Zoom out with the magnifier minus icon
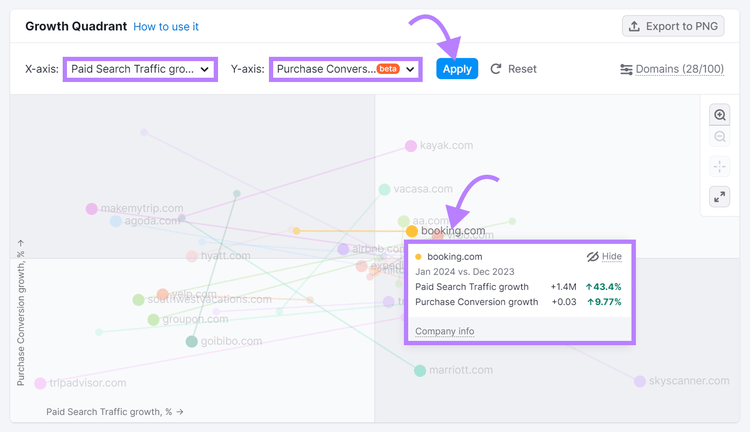 pyautogui.click(x=719, y=137)
